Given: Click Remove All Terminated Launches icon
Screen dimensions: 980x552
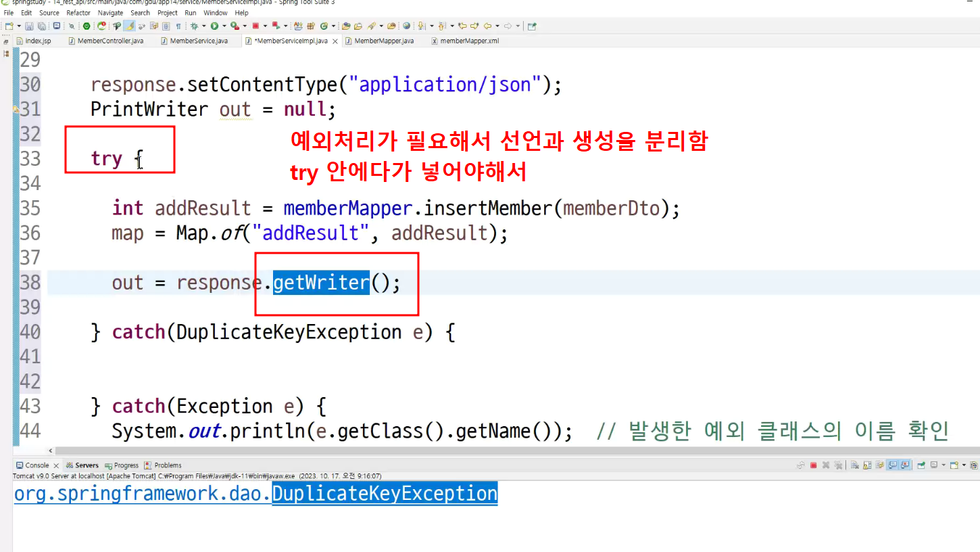Looking at the screenshot, I should point(838,465).
